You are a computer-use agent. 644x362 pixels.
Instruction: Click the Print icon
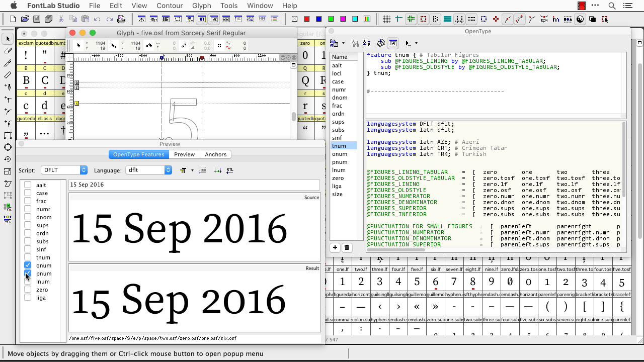121,19
